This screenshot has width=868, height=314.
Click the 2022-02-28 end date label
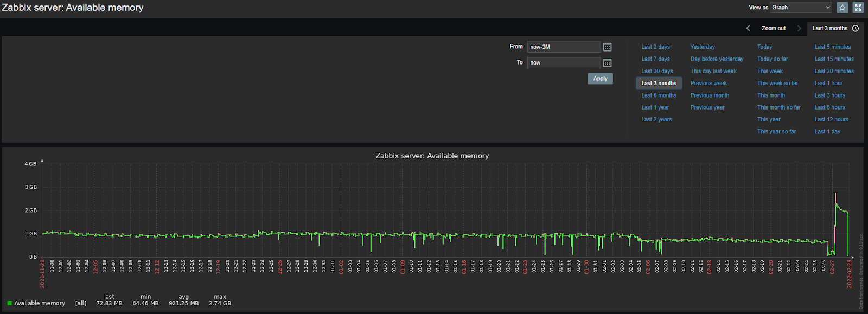pyautogui.click(x=850, y=274)
